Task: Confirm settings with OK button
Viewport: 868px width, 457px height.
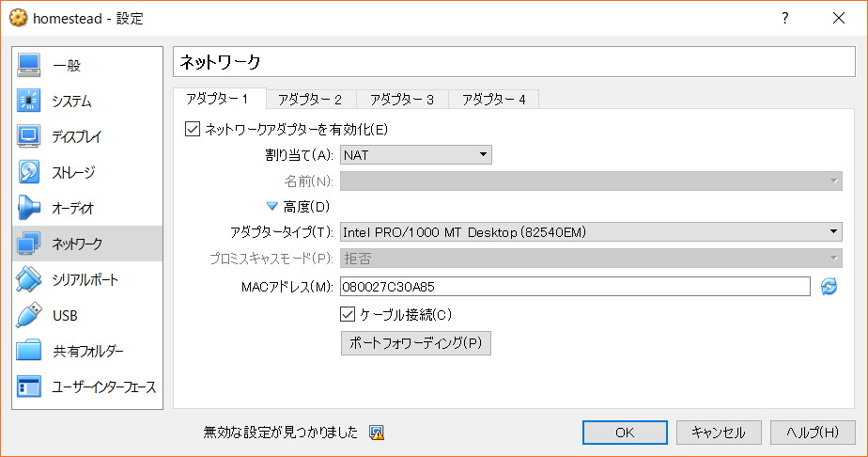Action: point(625,433)
